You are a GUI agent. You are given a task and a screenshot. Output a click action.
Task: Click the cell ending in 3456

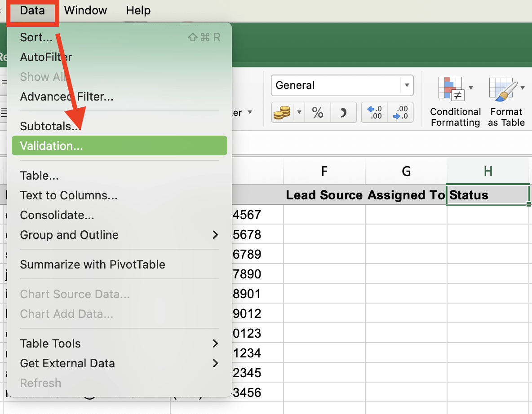point(257,392)
